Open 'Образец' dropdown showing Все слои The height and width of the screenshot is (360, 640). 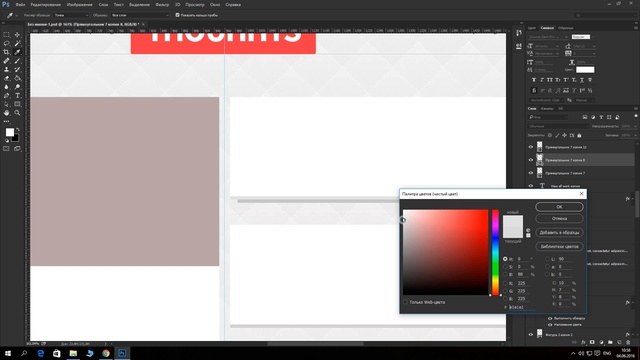click(140, 15)
